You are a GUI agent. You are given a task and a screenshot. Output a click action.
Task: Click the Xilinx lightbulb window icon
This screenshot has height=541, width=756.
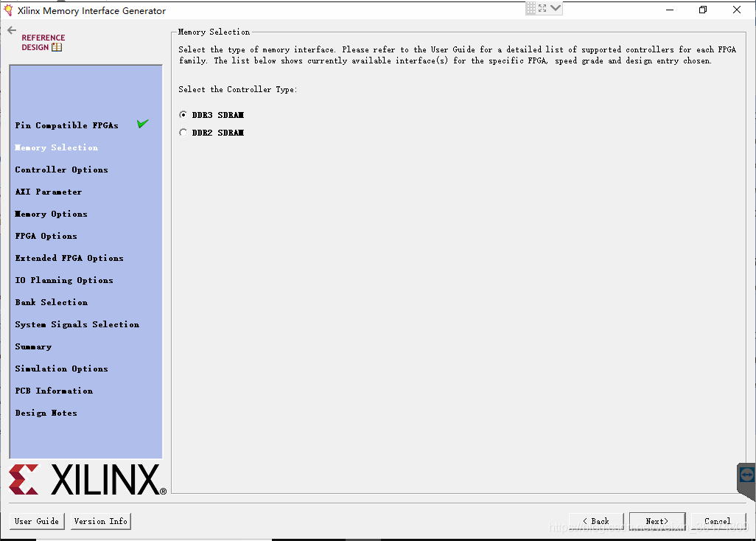click(x=8, y=10)
